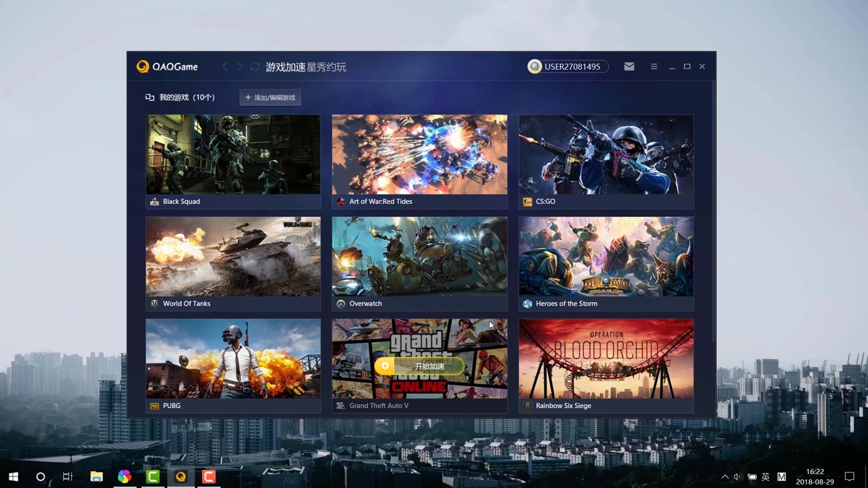Open the CS:GO game thumbnail

point(606,154)
